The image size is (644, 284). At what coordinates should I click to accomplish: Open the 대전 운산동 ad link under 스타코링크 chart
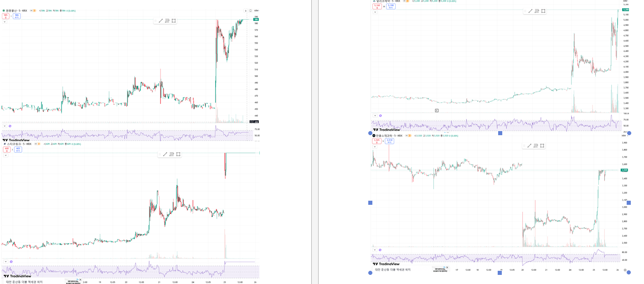24,282
